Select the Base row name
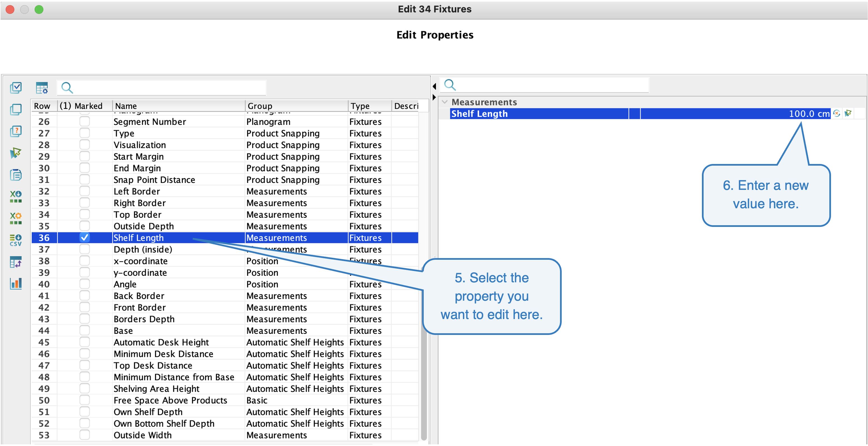The height and width of the screenshot is (446, 868). 123,330
